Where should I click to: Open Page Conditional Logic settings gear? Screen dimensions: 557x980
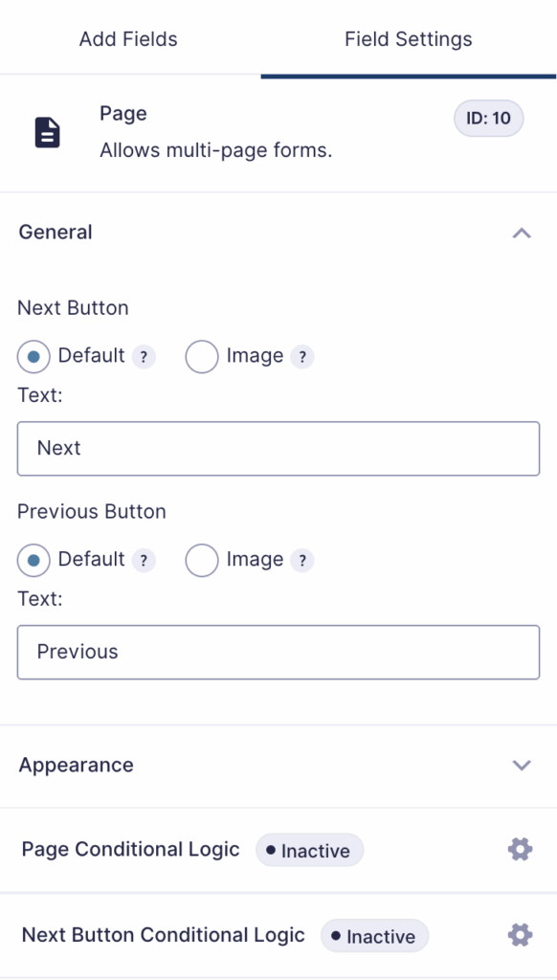(x=519, y=849)
